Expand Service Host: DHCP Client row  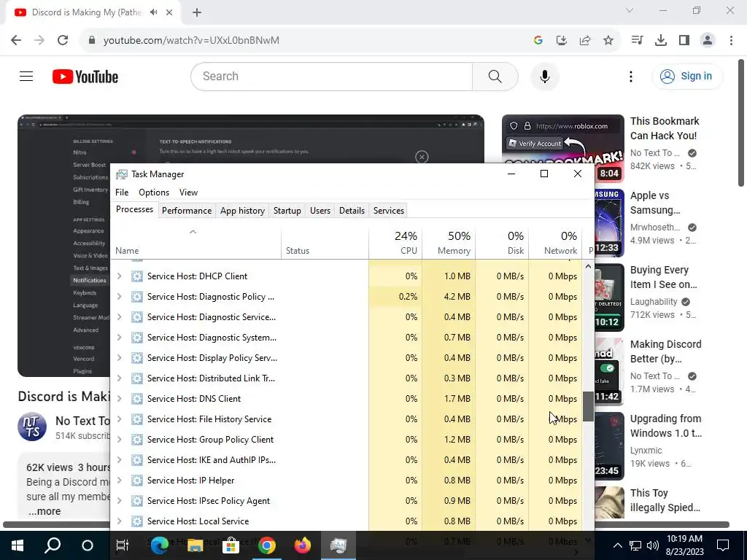point(119,276)
